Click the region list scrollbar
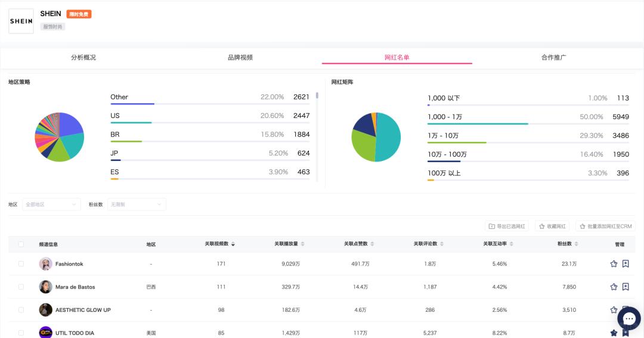 click(317, 95)
